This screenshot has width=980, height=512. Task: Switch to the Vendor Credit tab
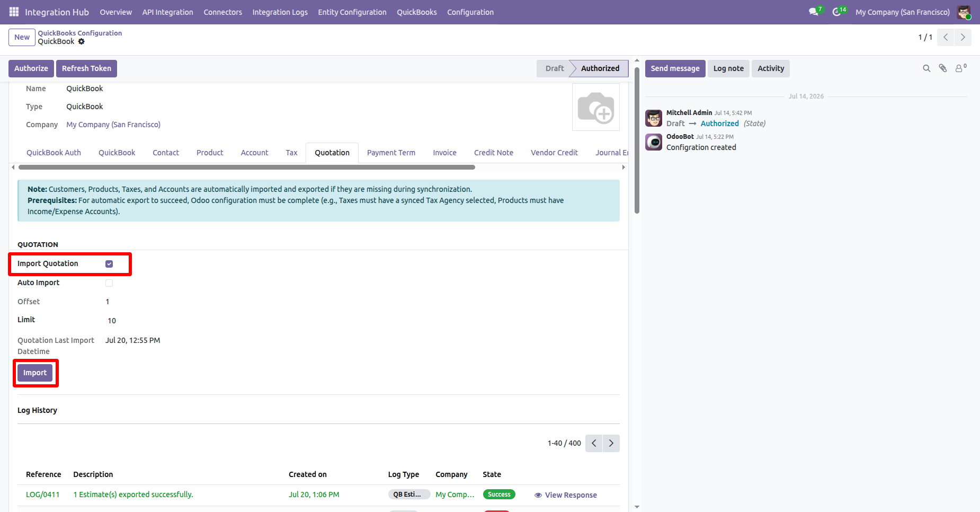coord(554,153)
